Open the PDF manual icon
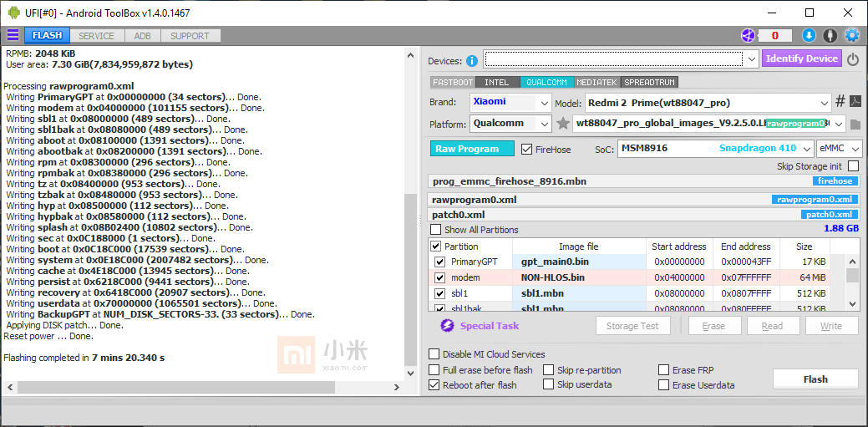The width and height of the screenshot is (868, 427). click(x=855, y=101)
